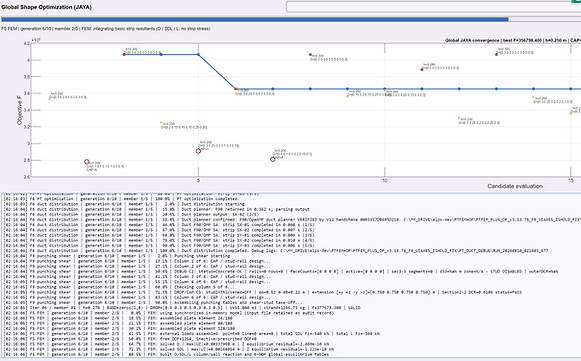
Task: Select log line 'FEM: built D/SDL/L column/wall reaction'
Action: click(166, 354)
